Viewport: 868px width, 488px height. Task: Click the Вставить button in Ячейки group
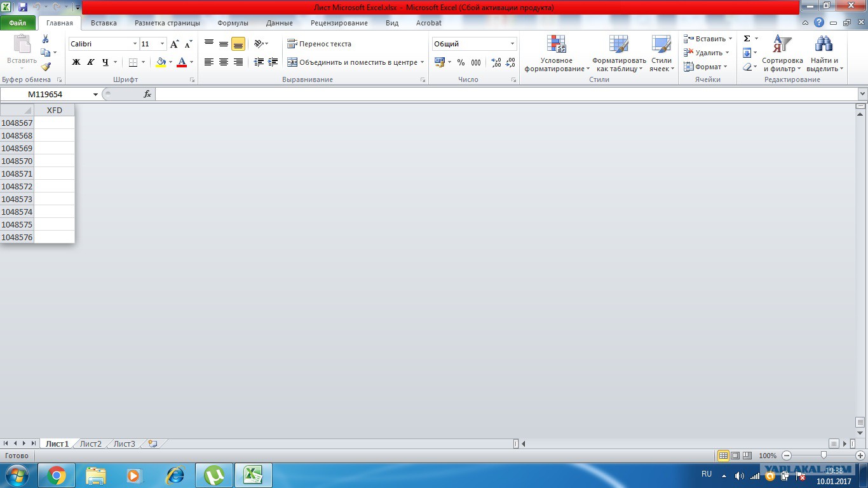pos(708,39)
